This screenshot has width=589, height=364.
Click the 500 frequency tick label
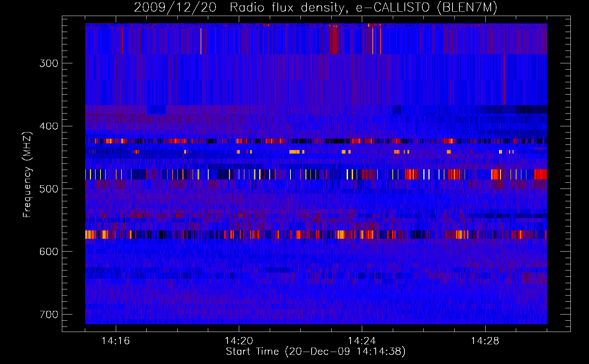tap(49, 189)
